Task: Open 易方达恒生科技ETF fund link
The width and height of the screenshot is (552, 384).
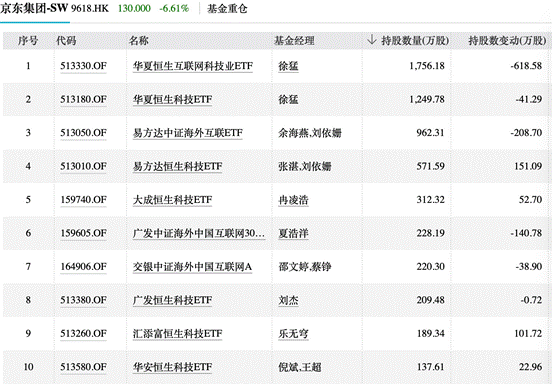Action: click(177, 166)
